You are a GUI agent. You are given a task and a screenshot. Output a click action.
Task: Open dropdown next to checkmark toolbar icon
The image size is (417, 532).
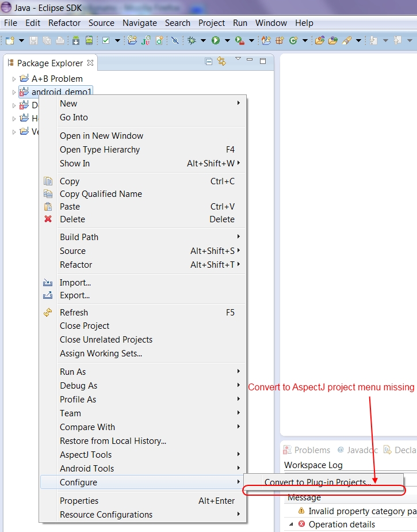pos(117,41)
